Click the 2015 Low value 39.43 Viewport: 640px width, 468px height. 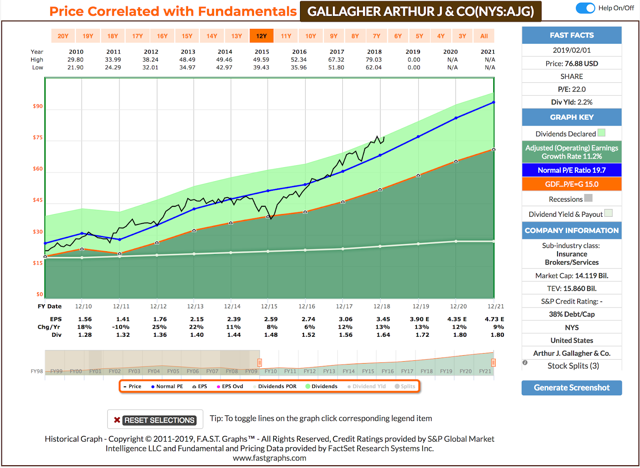click(262, 68)
